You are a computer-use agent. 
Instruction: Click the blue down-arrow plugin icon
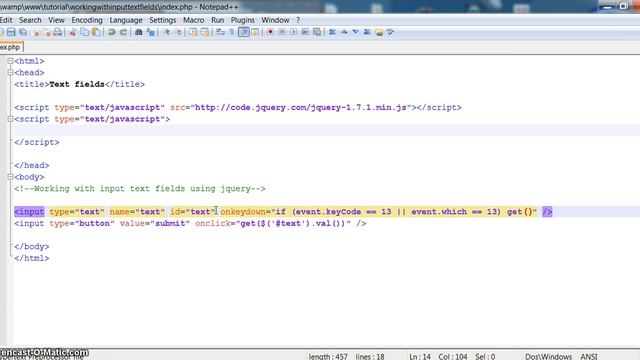click(x=356, y=32)
